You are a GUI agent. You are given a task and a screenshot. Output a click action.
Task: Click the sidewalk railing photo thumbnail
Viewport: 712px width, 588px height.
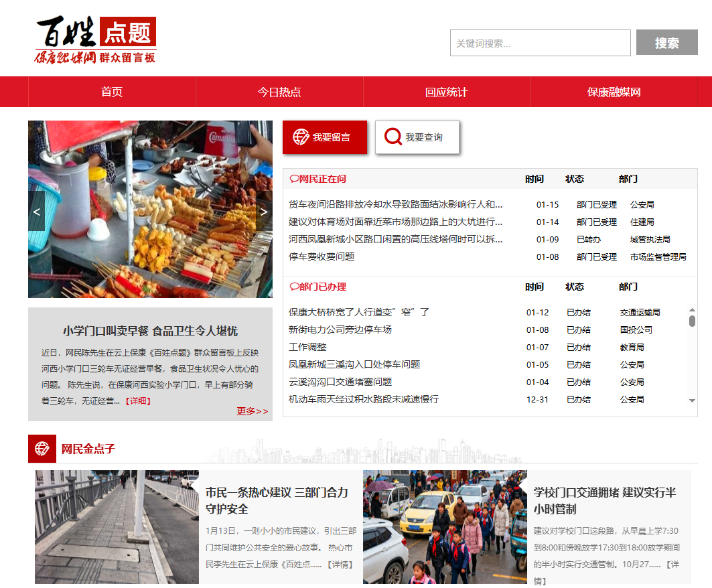117,527
